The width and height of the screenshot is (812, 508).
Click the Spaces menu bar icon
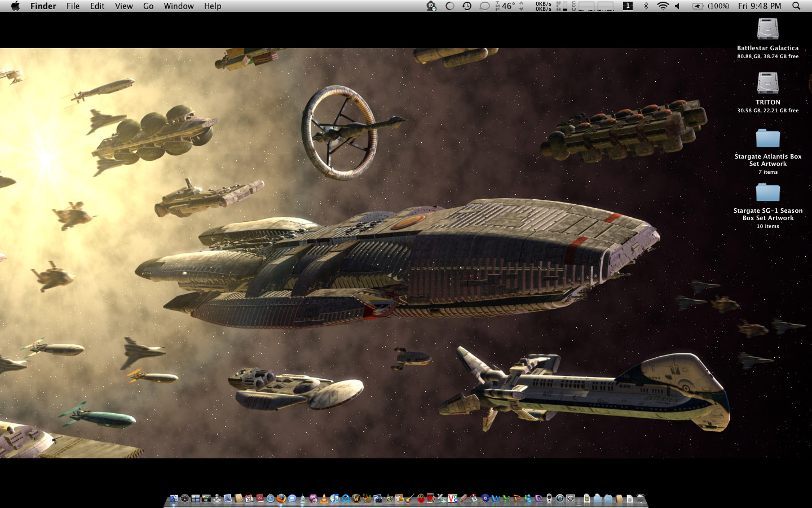(628, 6)
